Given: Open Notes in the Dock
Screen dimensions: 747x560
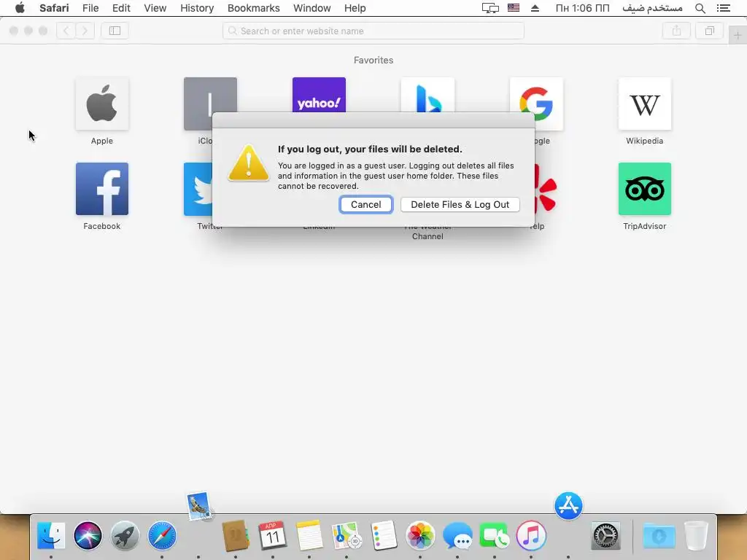Looking at the screenshot, I should click(x=309, y=535).
